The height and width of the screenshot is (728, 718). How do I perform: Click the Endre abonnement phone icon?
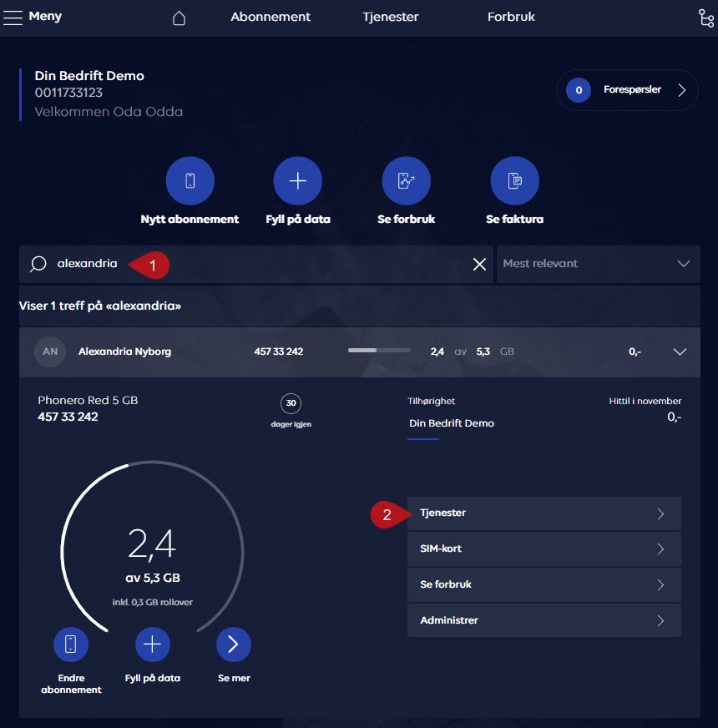[x=71, y=645]
